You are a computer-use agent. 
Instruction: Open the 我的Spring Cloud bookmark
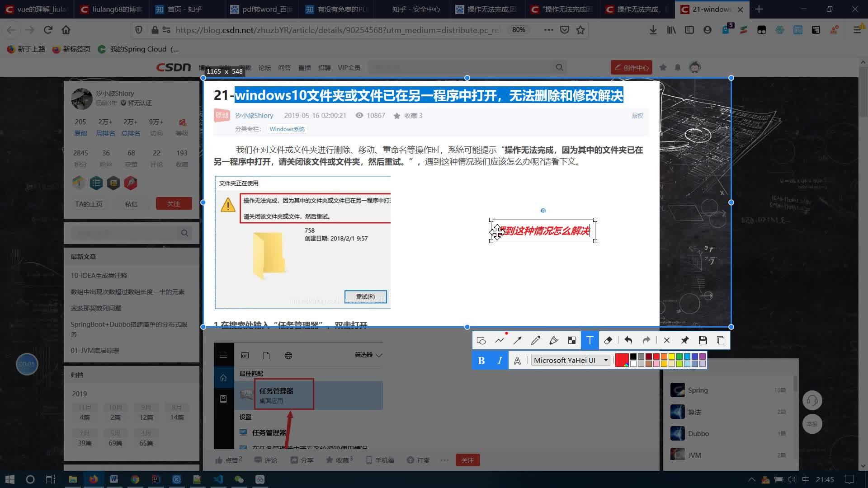pos(138,49)
